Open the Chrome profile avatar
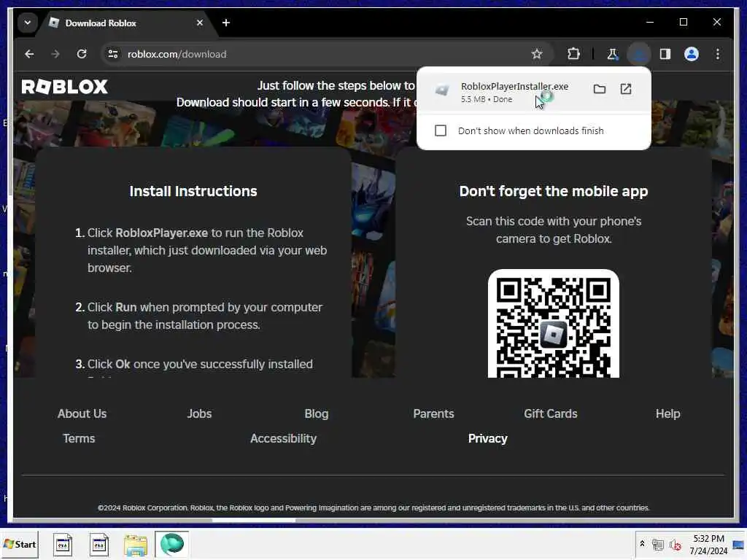The image size is (747, 560). coord(692,54)
